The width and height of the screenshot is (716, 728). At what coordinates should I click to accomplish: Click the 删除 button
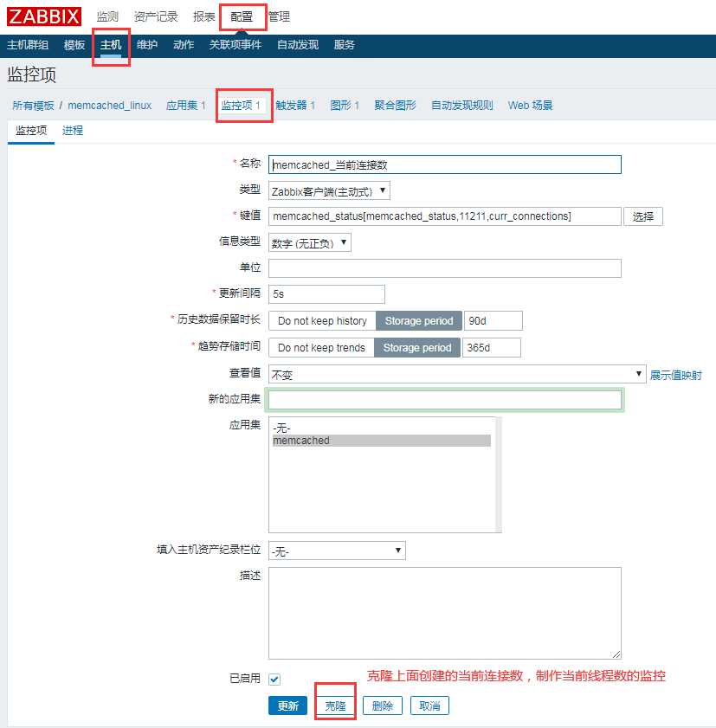pos(383,705)
